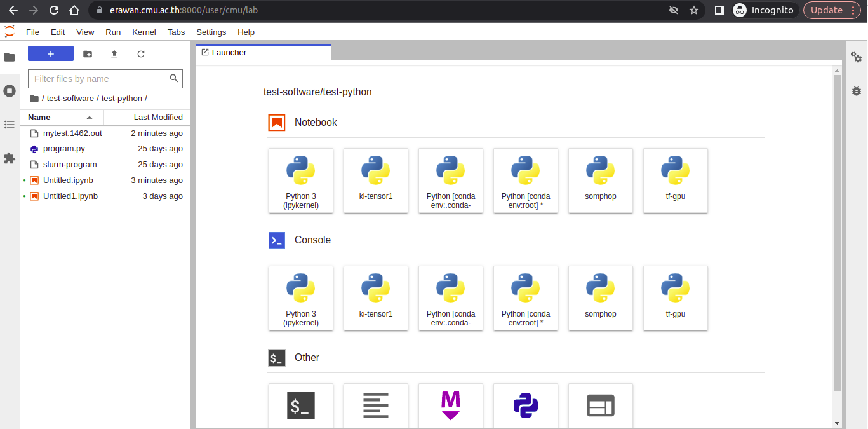This screenshot has width=868, height=429.
Task: Click the Filter files by name field
Action: (105, 79)
